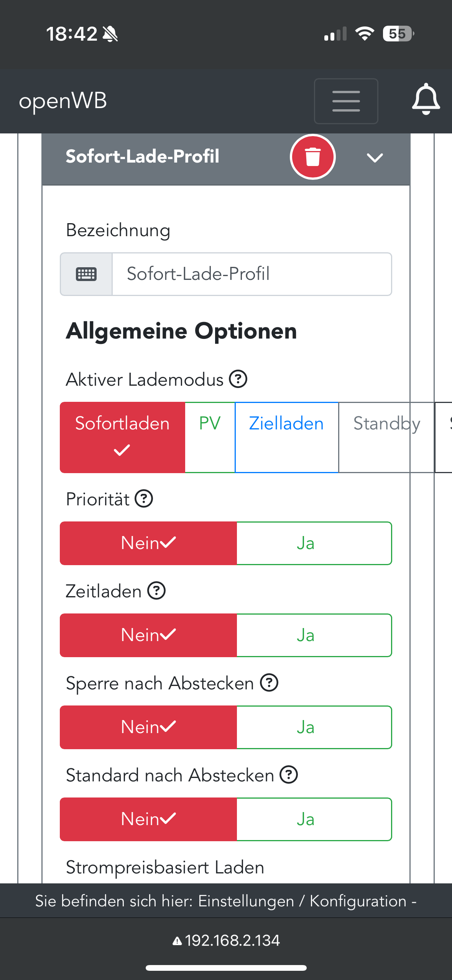452x980 pixels.
Task: Delete the Sofort-Lade-Profil with trash icon
Action: 312,157
